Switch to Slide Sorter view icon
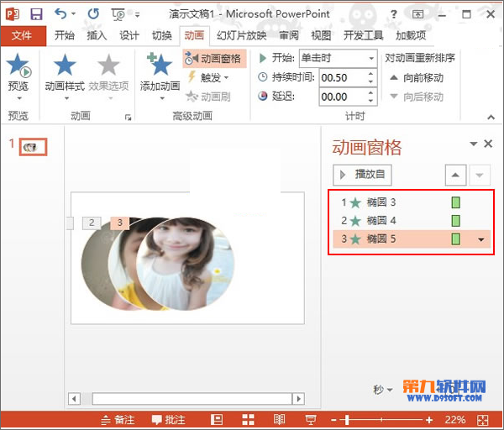Screen dimensions: 504x430 pyautogui.click(x=248, y=420)
